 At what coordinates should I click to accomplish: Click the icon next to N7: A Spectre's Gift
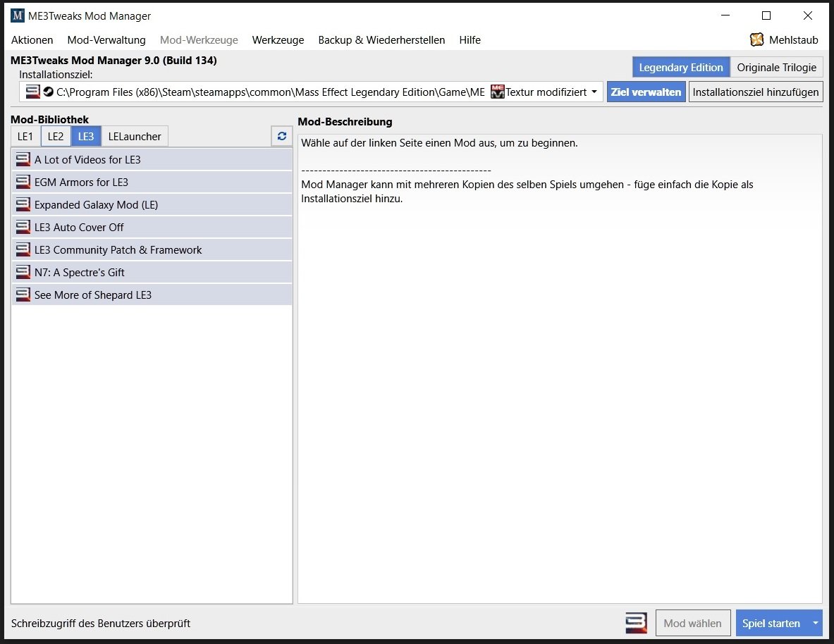point(23,272)
